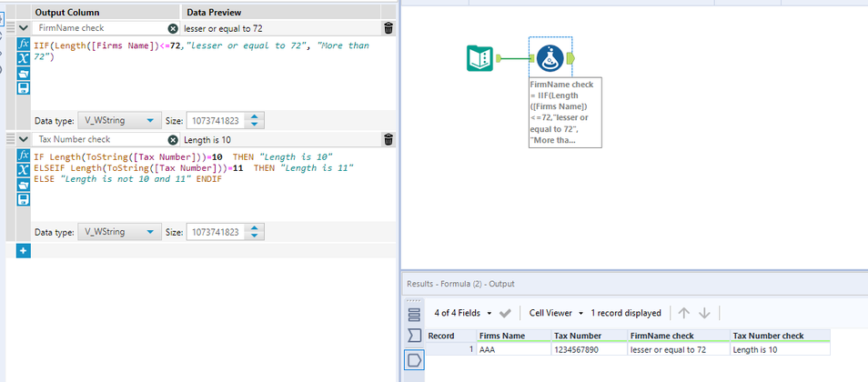Grab the FirmName check reorder handle
The image size is (868, 382).
click(10, 27)
